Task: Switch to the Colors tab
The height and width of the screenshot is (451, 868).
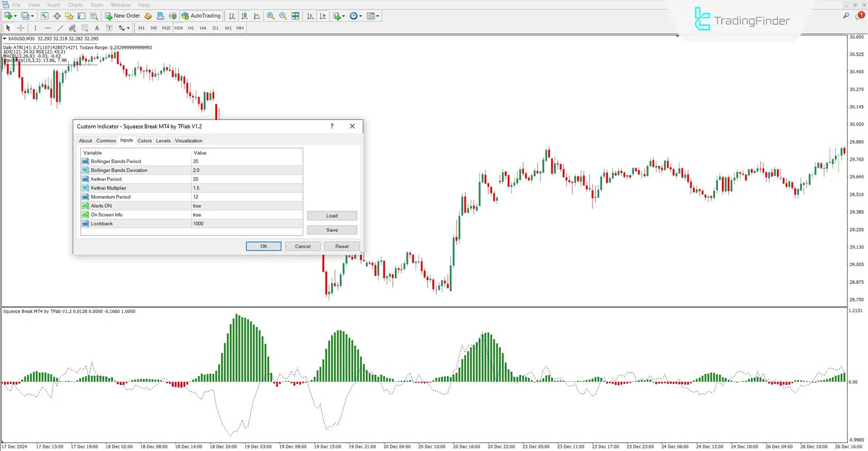Action: 145,140
